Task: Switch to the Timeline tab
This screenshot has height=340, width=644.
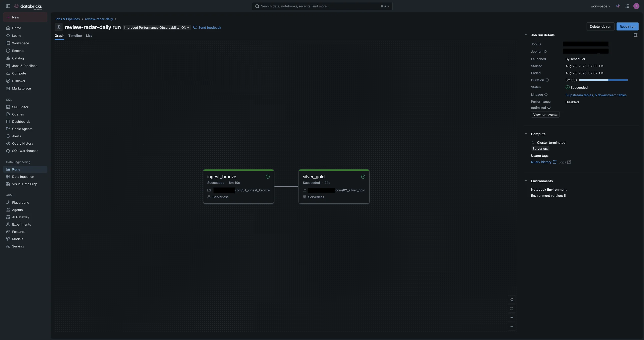Action: [75, 35]
